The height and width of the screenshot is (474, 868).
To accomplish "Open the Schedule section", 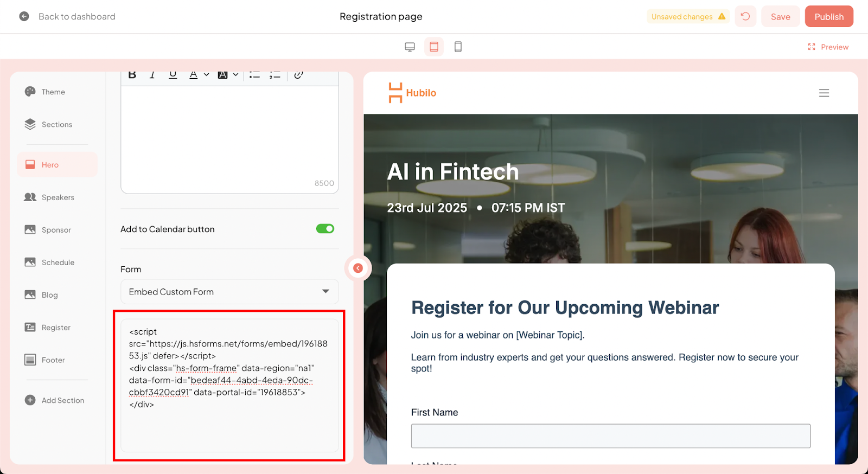I will click(x=58, y=262).
